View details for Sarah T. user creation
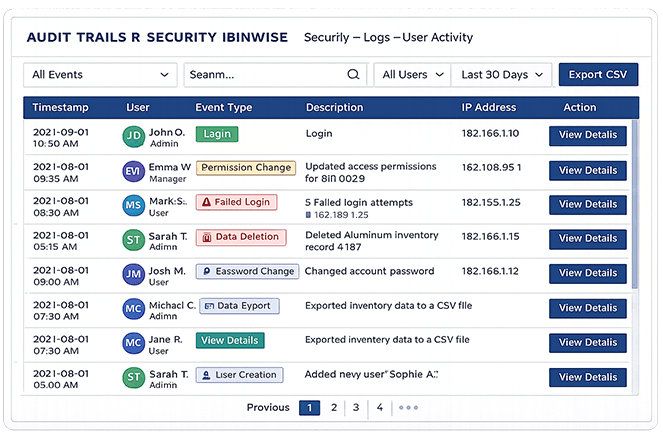663x445 pixels. (x=588, y=377)
